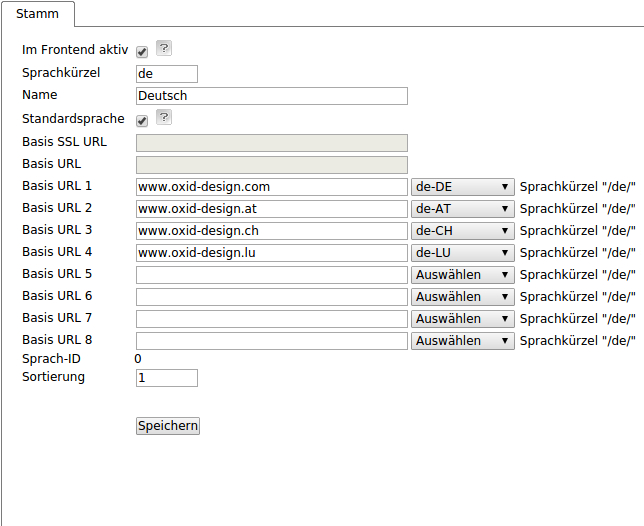The height and width of the screenshot is (526, 644).
Task: Focus the Sprachkürzel input field
Action: click(167, 74)
